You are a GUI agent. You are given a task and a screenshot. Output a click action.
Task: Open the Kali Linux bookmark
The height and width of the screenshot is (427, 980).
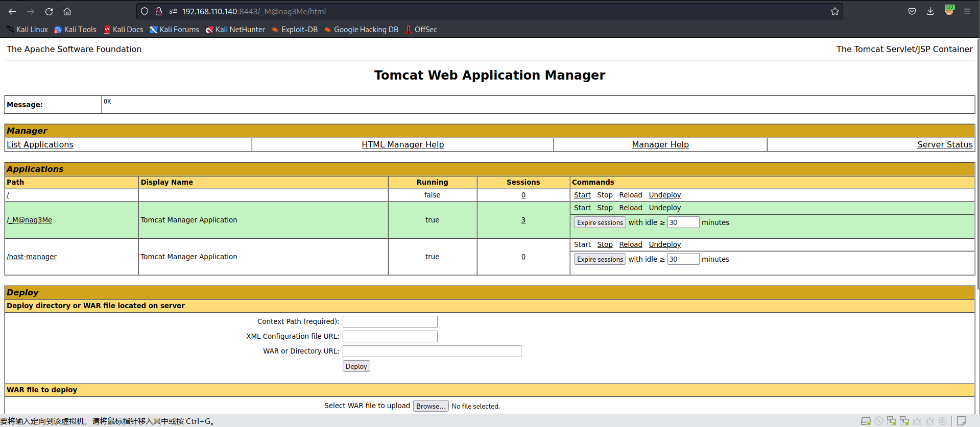[x=27, y=30]
